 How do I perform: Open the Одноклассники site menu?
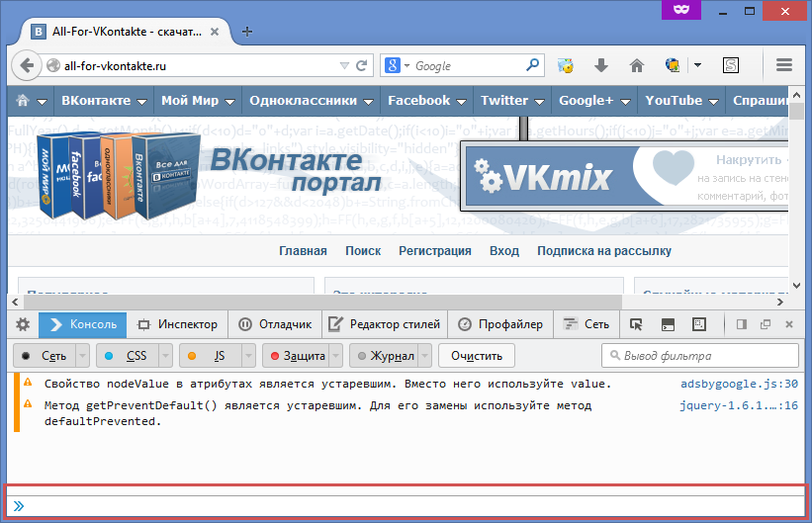coord(311,101)
